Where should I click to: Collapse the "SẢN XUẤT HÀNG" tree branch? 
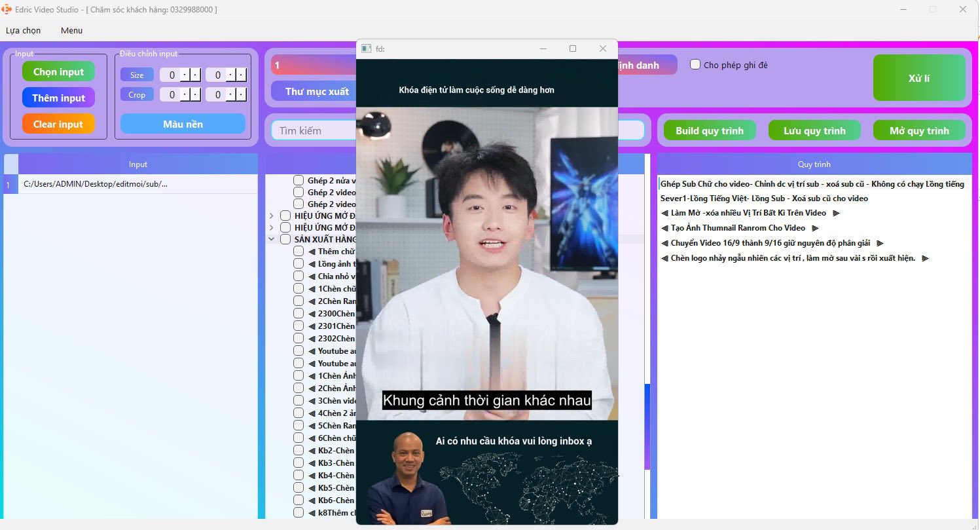click(x=272, y=239)
